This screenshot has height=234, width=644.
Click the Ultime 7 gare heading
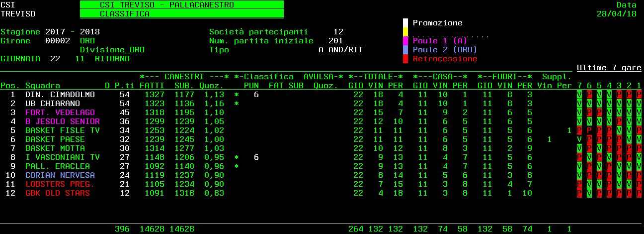coord(609,68)
